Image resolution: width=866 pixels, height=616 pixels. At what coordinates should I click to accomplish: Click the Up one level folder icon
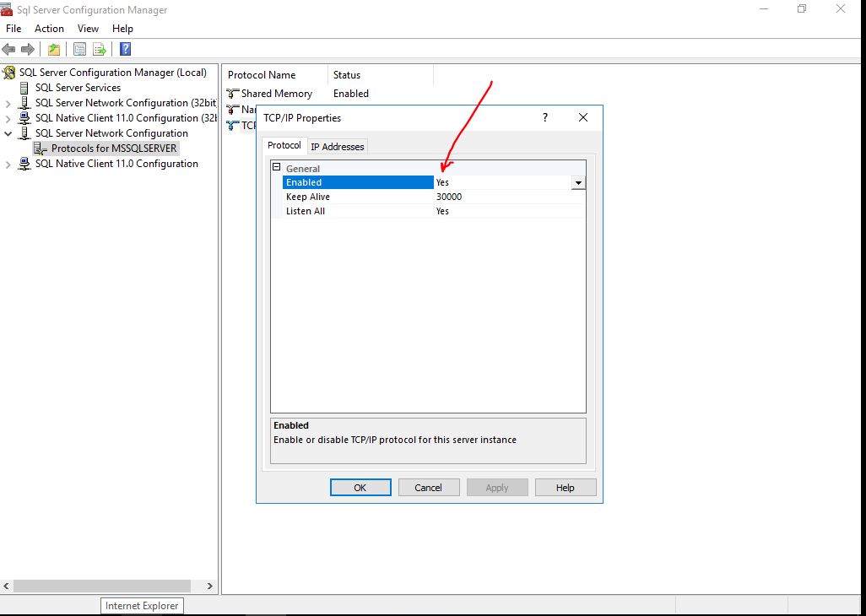53,50
